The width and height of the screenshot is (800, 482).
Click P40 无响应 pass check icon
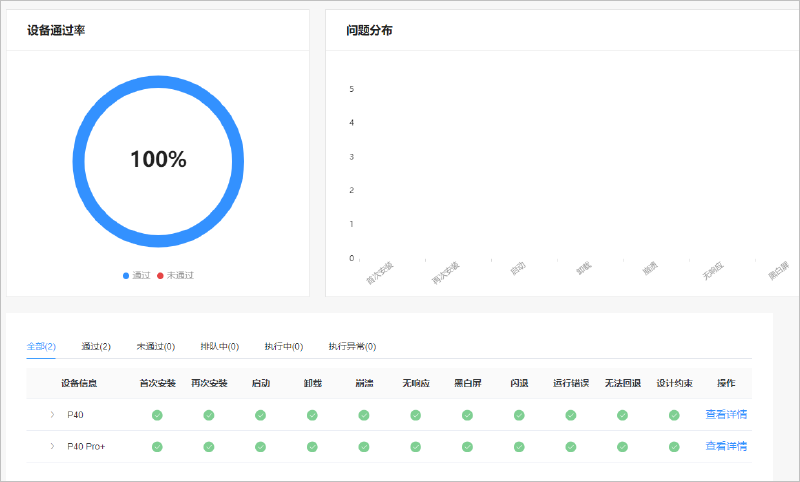pos(416,415)
